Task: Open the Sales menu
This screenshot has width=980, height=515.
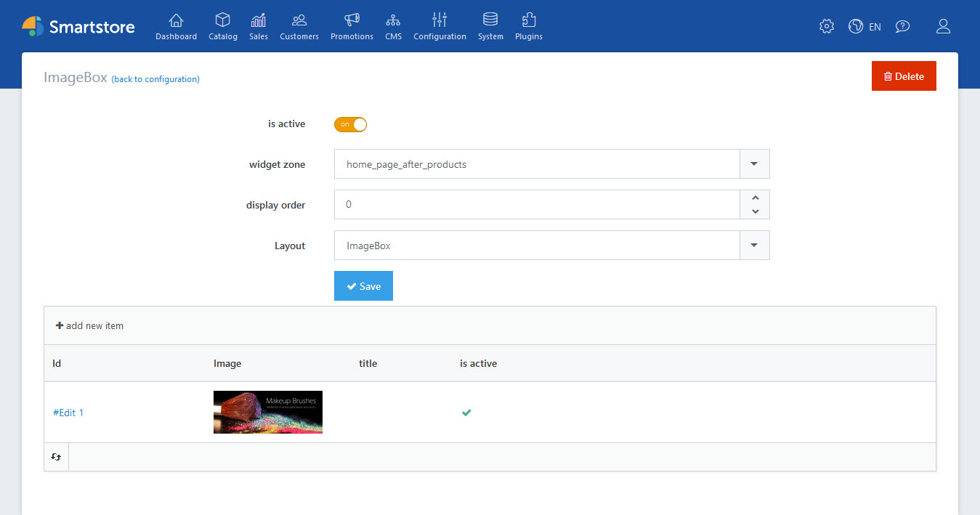Action: [259, 27]
